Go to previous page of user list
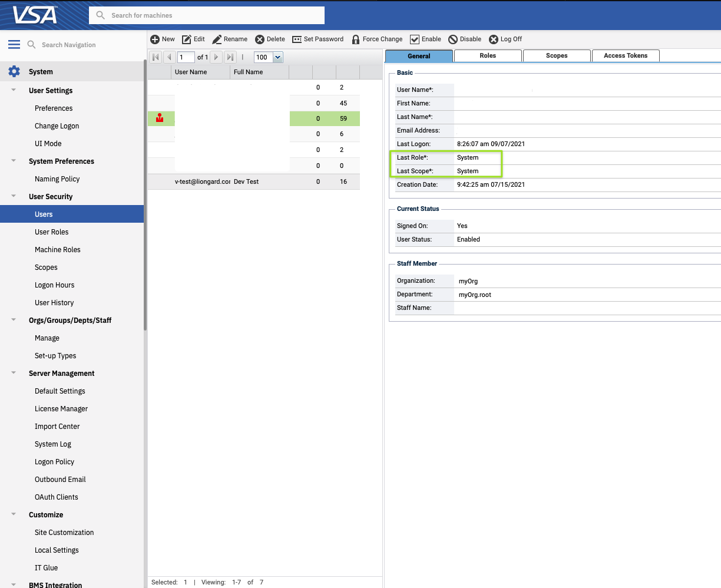 pos(169,57)
